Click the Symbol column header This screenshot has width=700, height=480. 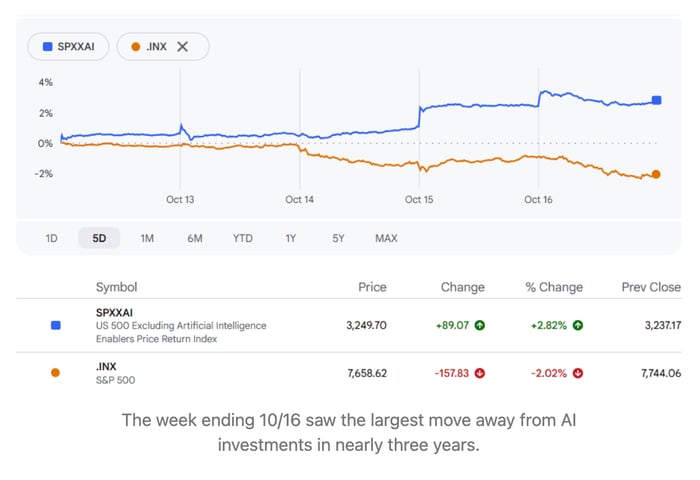[x=117, y=287]
